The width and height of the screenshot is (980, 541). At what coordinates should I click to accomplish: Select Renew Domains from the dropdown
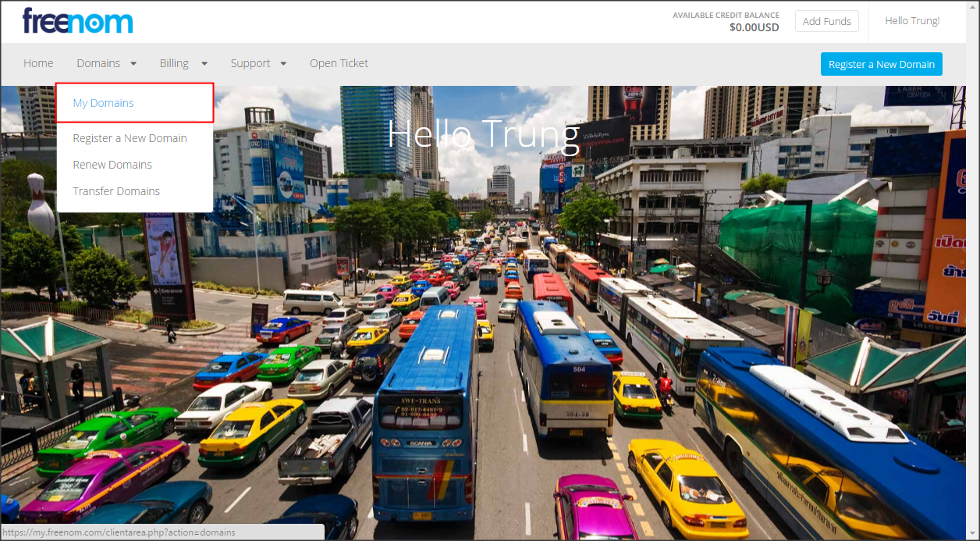[x=112, y=165]
